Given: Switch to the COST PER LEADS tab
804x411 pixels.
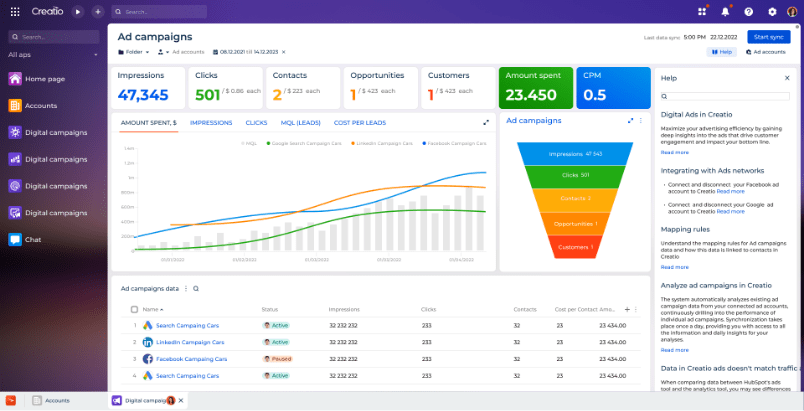Looking at the screenshot, I should point(360,122).
